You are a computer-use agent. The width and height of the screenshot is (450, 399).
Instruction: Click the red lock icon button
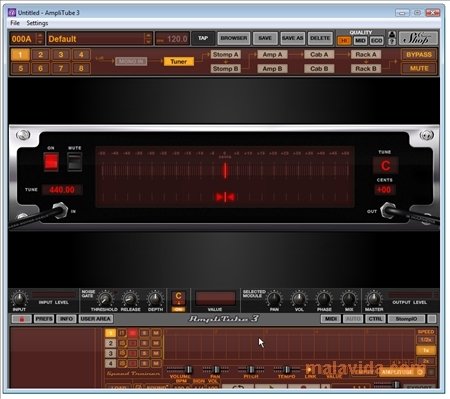point(22,319)
